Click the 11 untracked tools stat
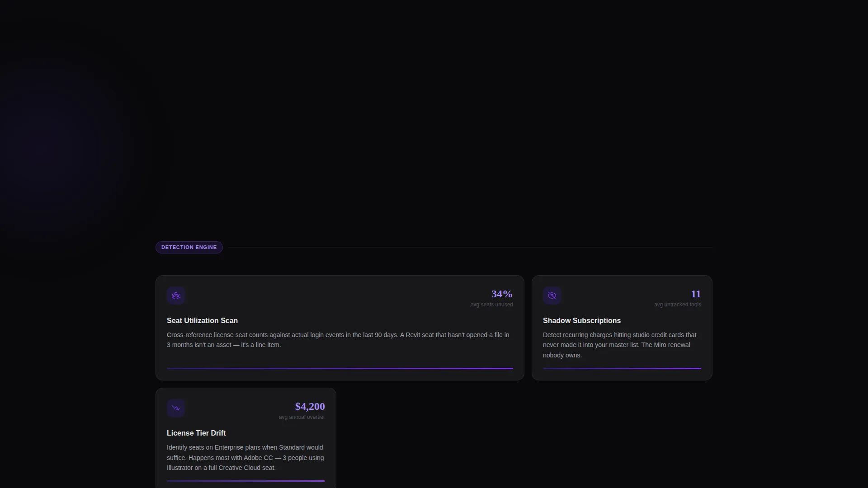Image resolution: width=868 pixels, height=488 pixels. [696, 294]
